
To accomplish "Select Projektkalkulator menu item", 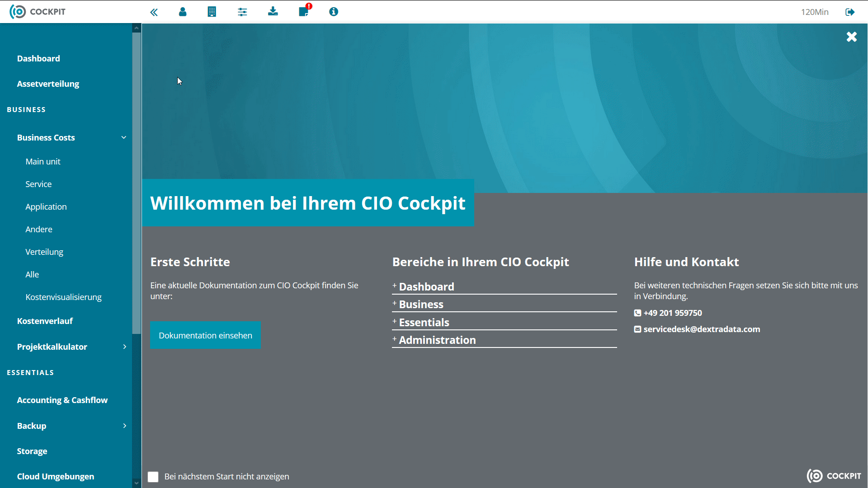I will pos(52,347).
